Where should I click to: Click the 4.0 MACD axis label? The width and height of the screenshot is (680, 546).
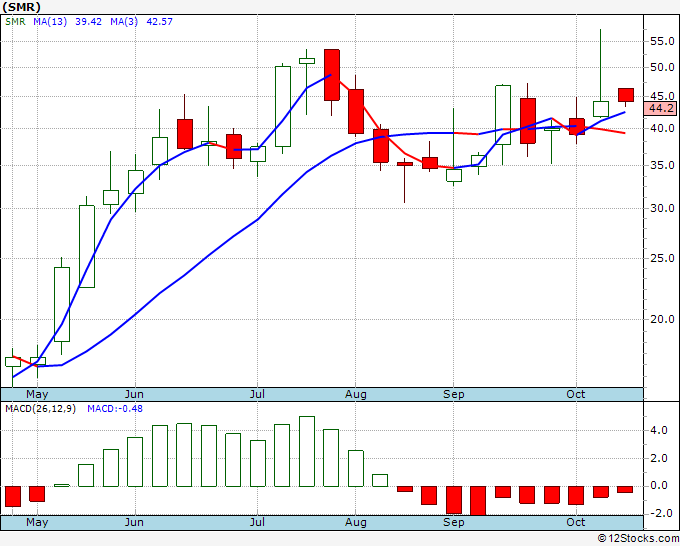(x=659, y=431)
